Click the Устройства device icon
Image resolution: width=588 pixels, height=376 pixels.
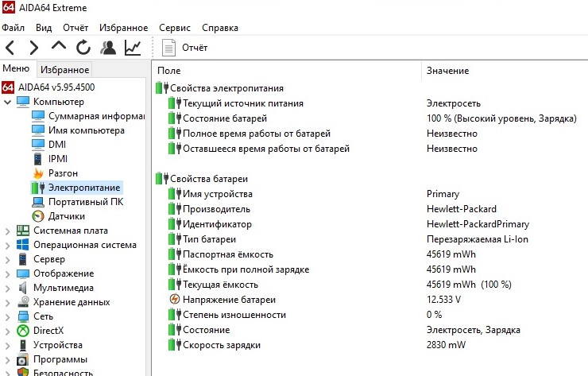tap(23, 345)
